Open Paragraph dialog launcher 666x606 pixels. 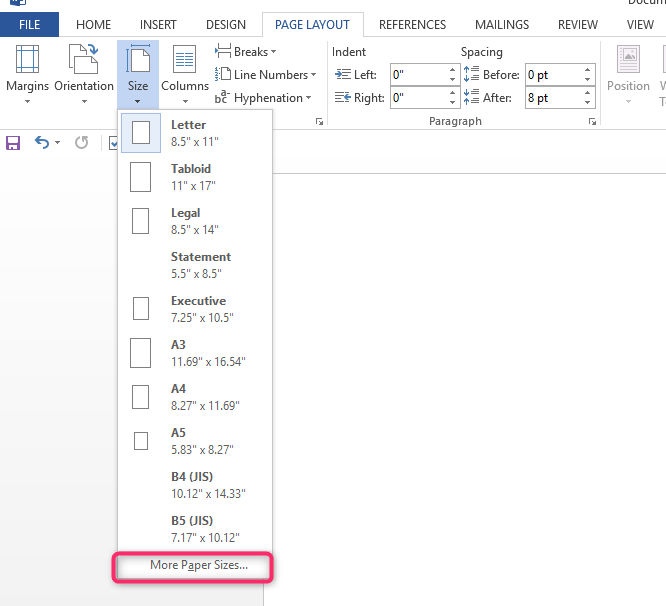592,122
